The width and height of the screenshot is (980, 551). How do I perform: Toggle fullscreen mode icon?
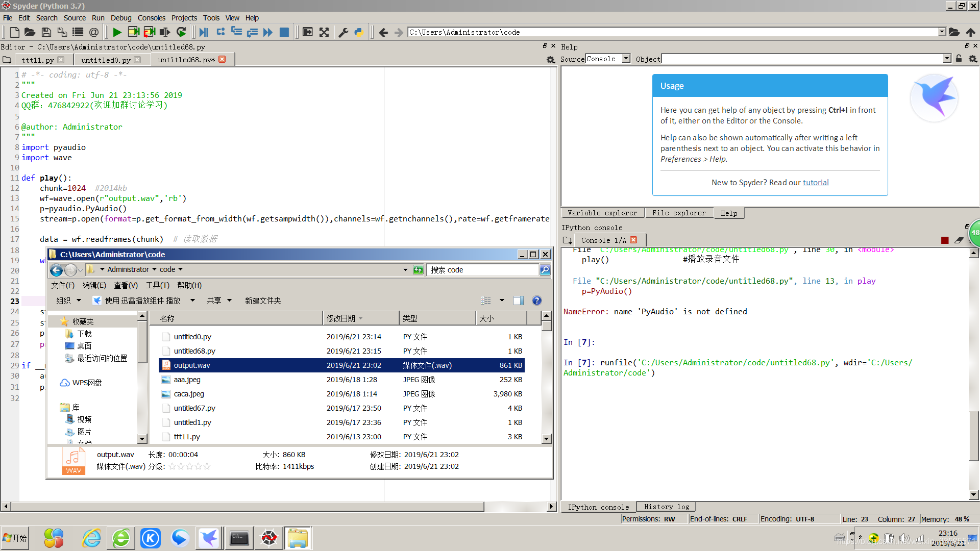click(324, 32)
